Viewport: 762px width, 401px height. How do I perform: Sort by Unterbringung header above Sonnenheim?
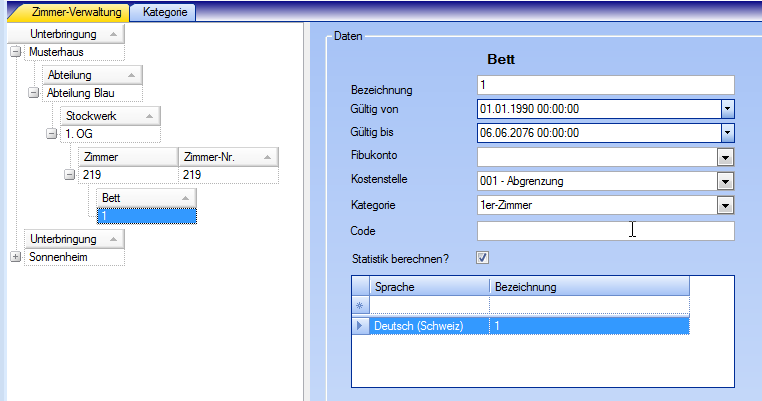tap(74, 239)
